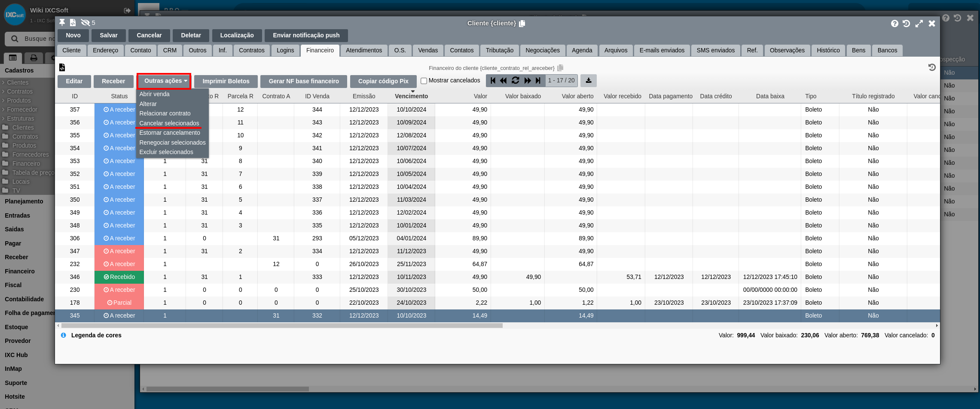
Task: Choose Cancelar selecionados from the menu
Action: click(x=169, y=123)
